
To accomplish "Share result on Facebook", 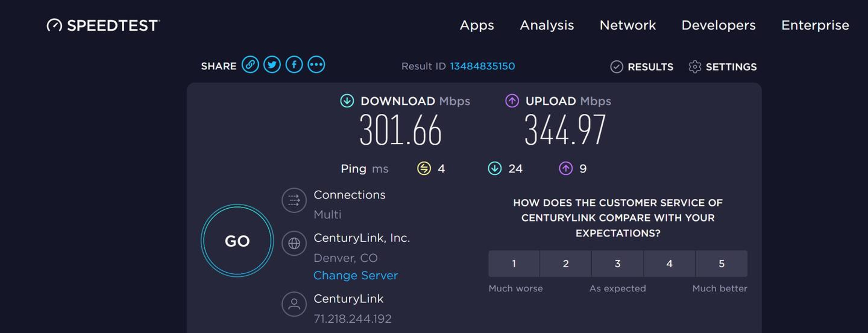I will (x=294, y=65).
